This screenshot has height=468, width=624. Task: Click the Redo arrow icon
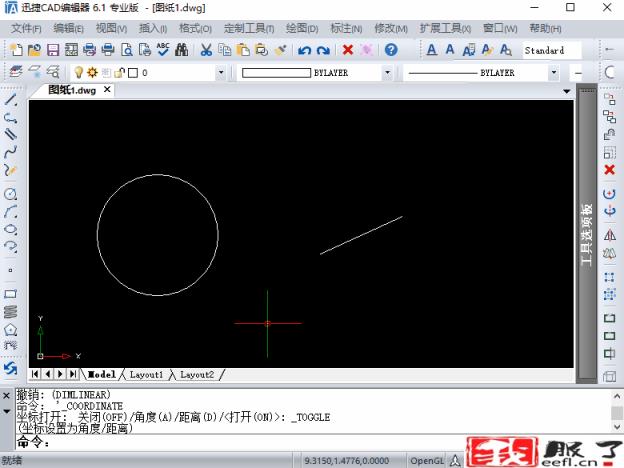(x=322, y=50)
